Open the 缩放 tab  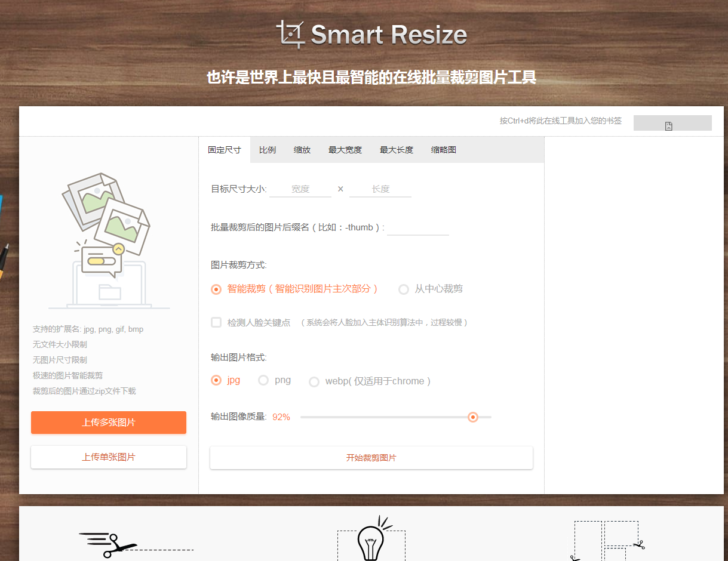(x=302, y=150)
